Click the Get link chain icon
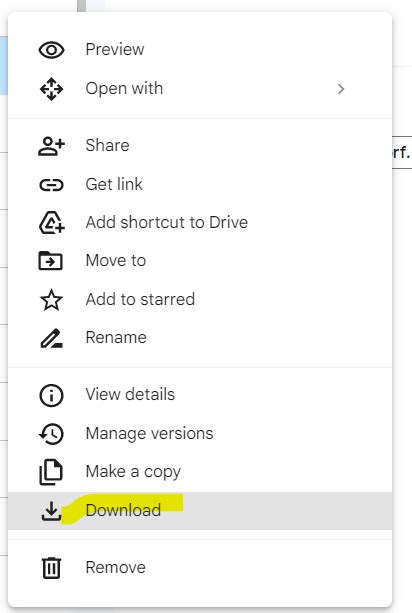This screenshot has width=412, height=613. pyautogui.click(x=51, y=185)
